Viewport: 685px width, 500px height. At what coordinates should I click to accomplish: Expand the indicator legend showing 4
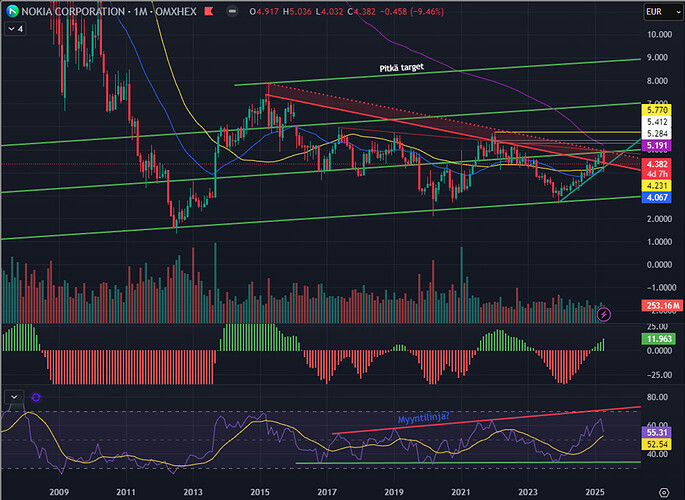pos(15,29)
